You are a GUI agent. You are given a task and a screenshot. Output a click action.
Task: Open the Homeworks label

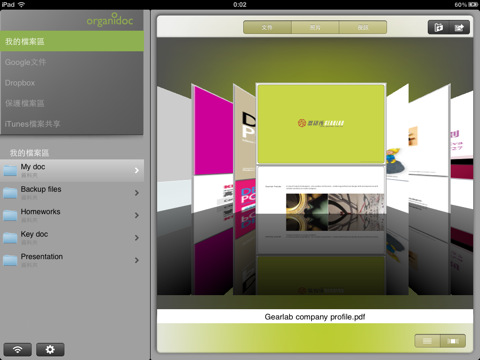pyautogui.click(x=40, y=212)
